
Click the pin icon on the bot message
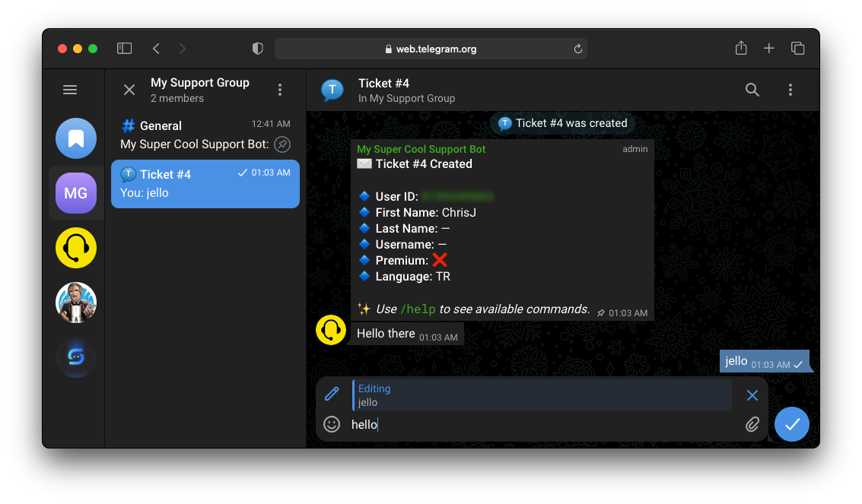601,313
